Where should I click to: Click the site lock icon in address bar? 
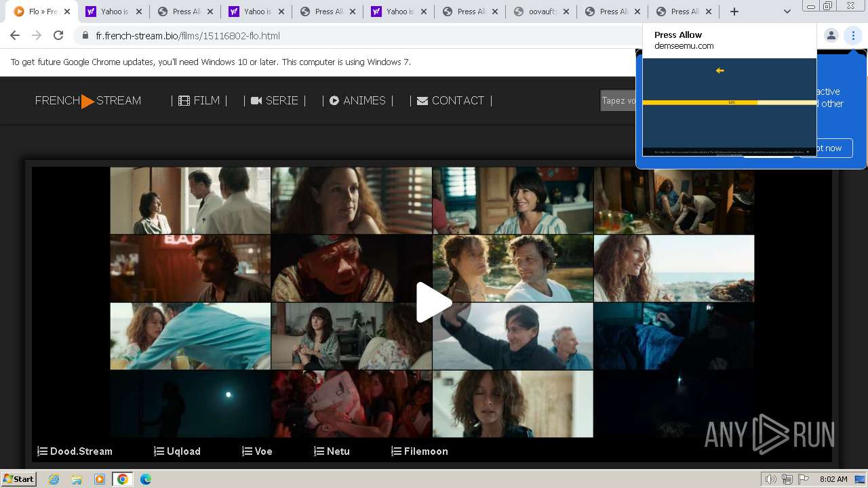85,35
